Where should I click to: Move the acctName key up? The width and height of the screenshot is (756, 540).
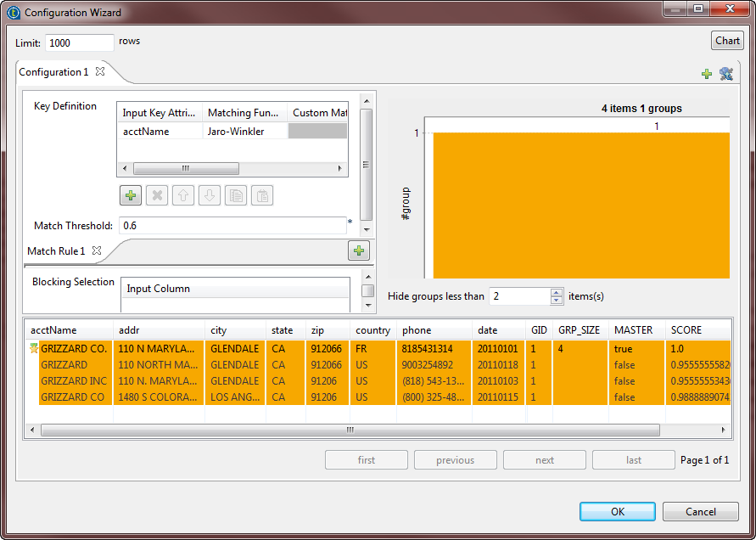pos(183,195)
